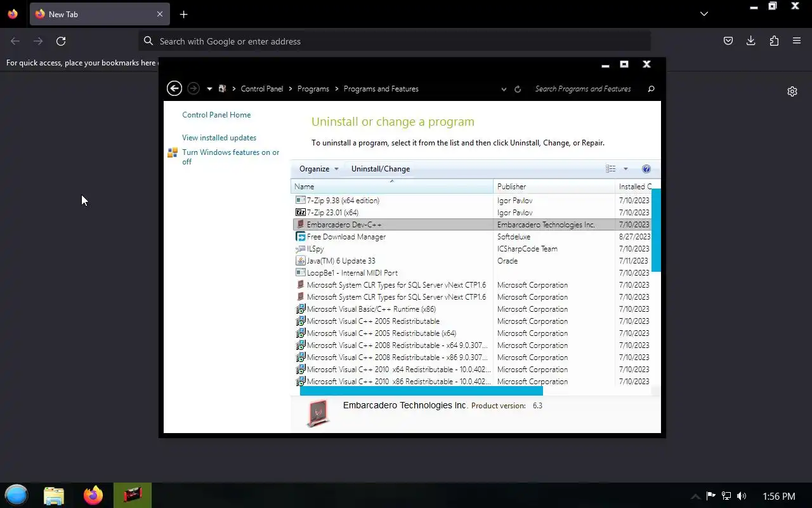812x508 pixels.
Task: Open the Firefox extensions panel
Action: (x=774, y=41)
